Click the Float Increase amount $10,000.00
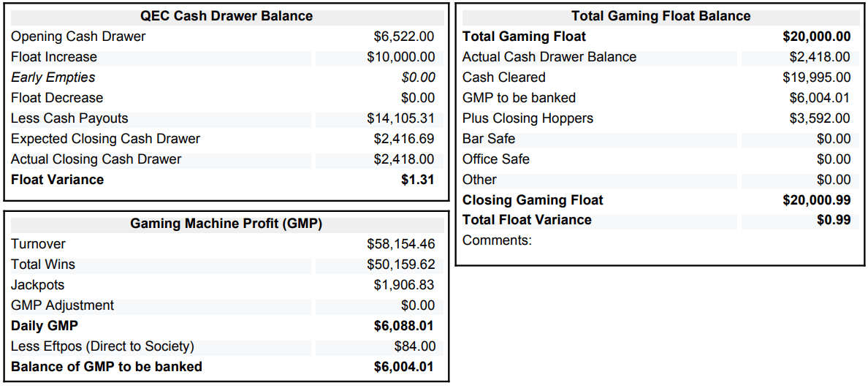868x388 pixels. (400, 57)
